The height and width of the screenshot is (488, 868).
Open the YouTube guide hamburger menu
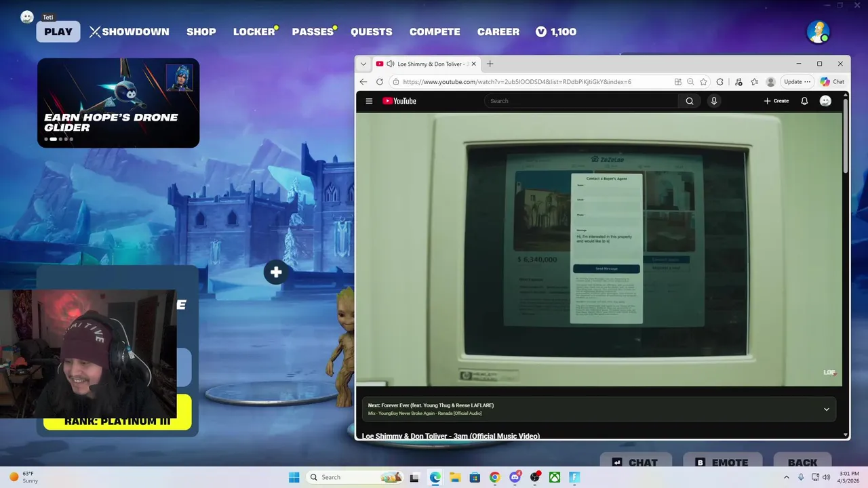click(x=369, y=101)
